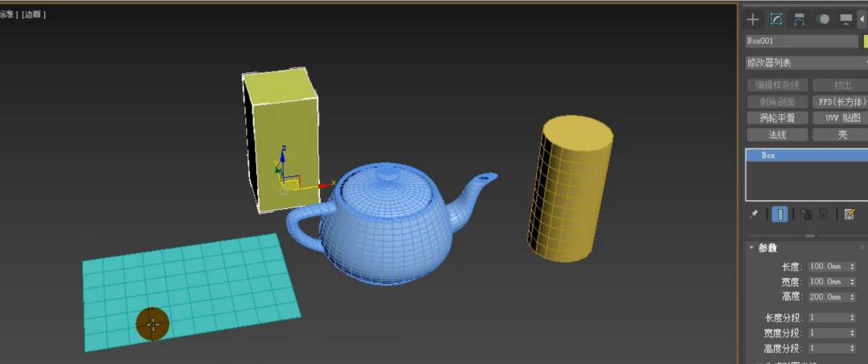Switch to the Modify panel tab

776,19
